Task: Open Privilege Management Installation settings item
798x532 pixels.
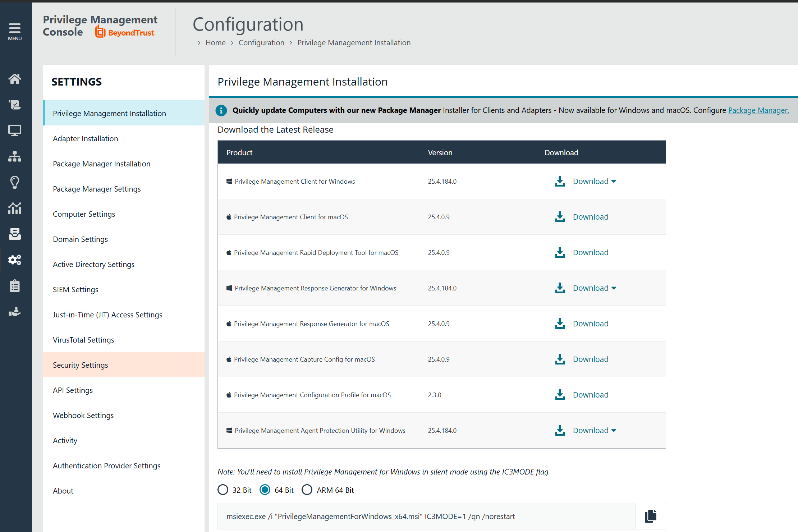Action: pos(124,113)
